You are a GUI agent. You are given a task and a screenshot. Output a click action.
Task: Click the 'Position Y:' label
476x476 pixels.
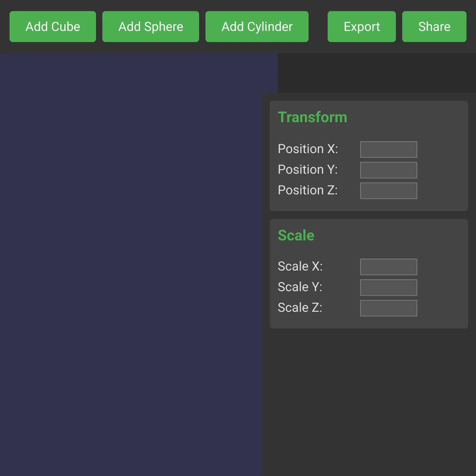(x=308, y=169)
